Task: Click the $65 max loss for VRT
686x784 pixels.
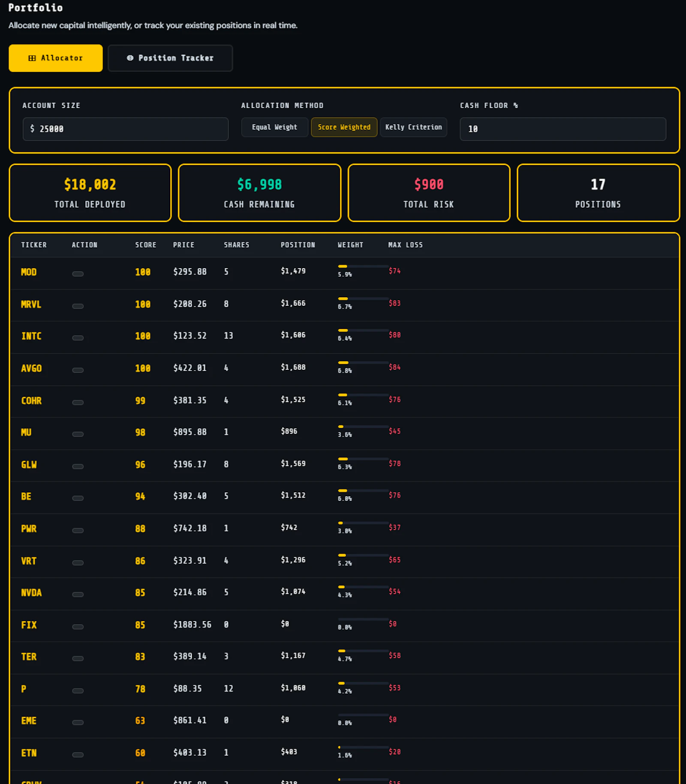Action: 395,560
